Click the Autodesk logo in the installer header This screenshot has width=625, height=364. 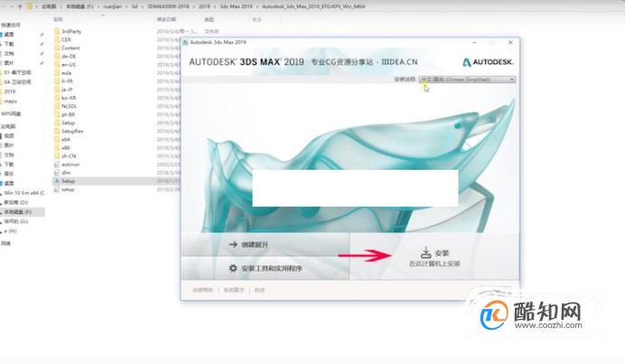point(488,62)
